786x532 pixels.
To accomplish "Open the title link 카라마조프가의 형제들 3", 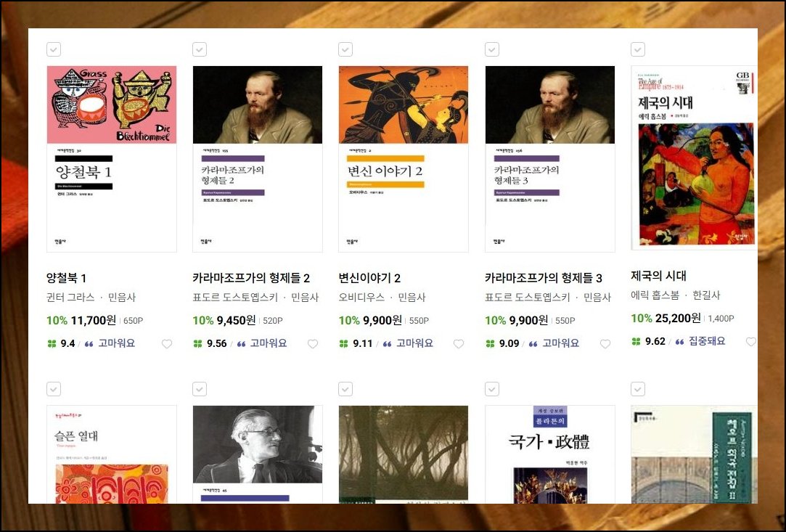I will [544, 278].
